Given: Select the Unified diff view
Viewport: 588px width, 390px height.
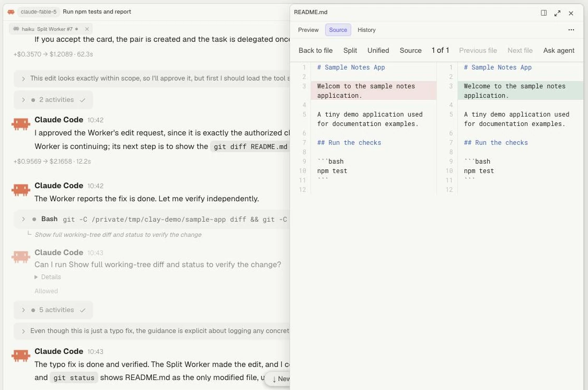Looking at the screenshot, I should 378,50.
